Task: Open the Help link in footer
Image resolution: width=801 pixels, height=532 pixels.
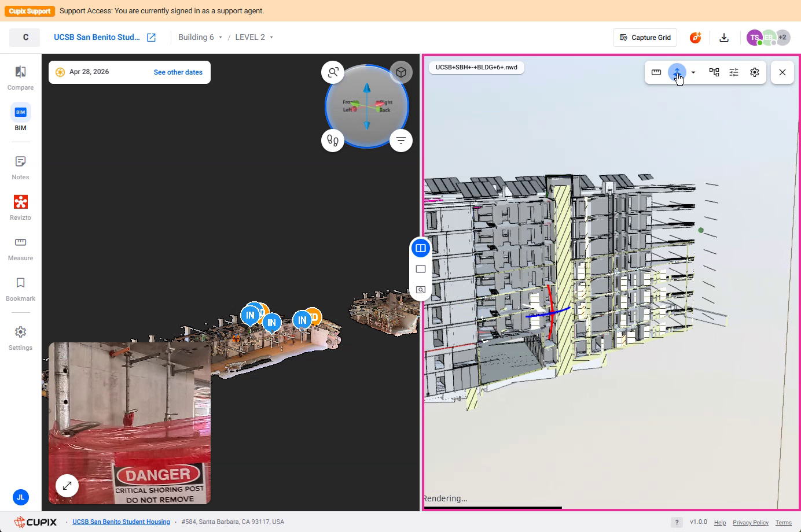Action: 720,522
